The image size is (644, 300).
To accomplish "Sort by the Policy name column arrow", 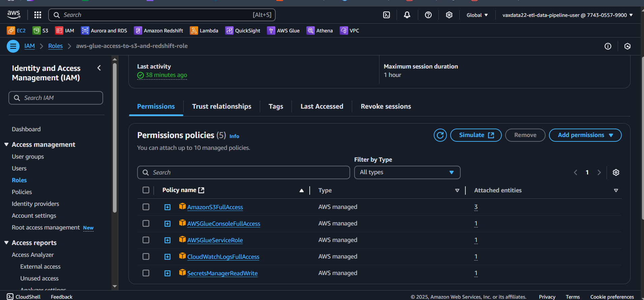I will point(302,191).
